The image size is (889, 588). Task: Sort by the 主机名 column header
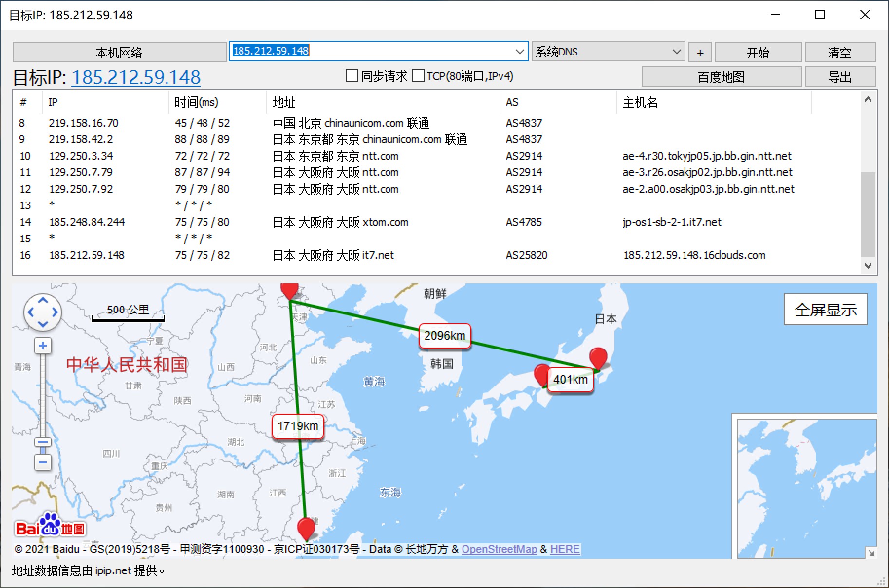pyautogui.click(x=714, y=102)
